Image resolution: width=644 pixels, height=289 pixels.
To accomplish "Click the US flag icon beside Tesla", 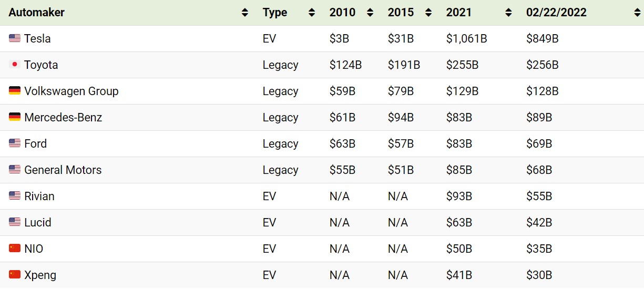I will (15, 38).
